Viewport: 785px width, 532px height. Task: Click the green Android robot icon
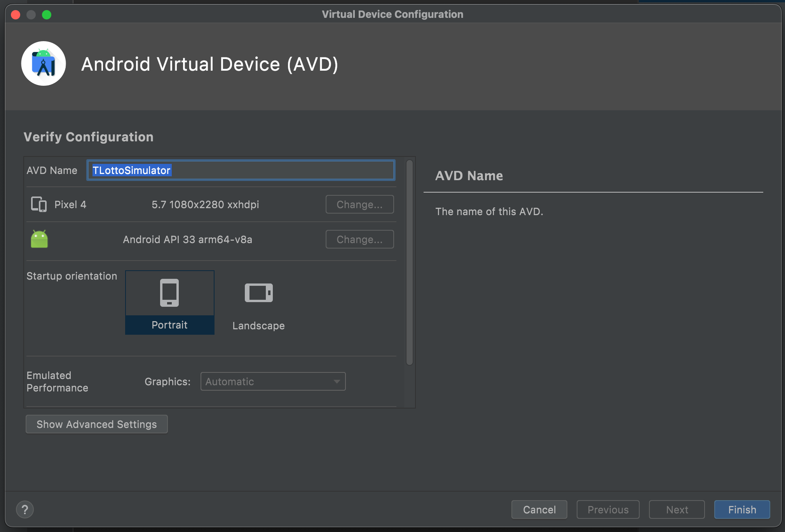coord(39,239)
